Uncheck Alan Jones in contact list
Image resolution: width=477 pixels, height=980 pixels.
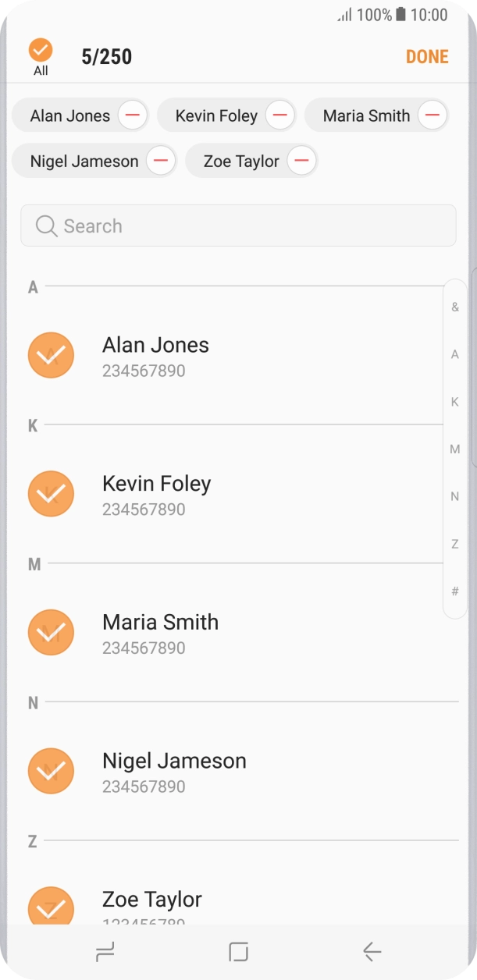pyautogui.click(x=51, y=356)
